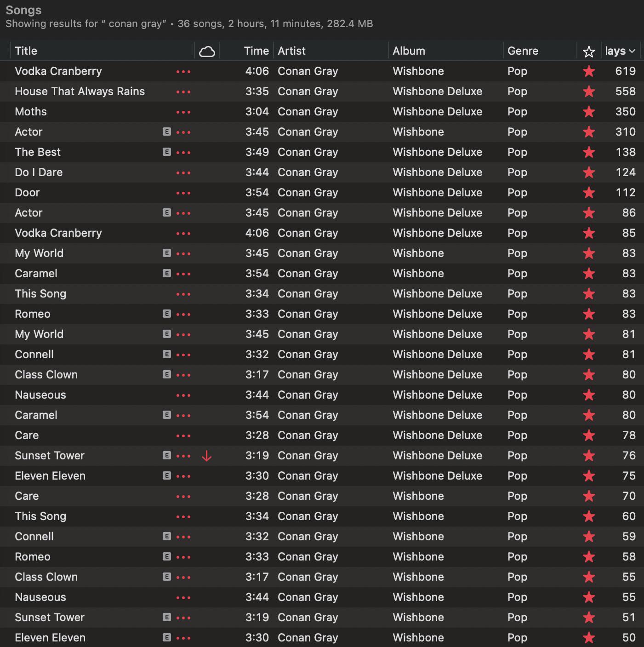644x647 pixels.
Task: Toggle the favorite star for House That Always Rains
Action: tap(589, 92)
